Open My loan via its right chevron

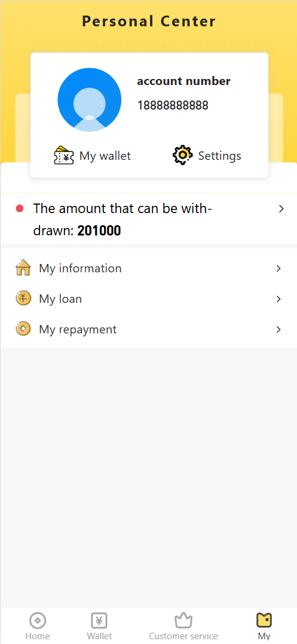278,299
